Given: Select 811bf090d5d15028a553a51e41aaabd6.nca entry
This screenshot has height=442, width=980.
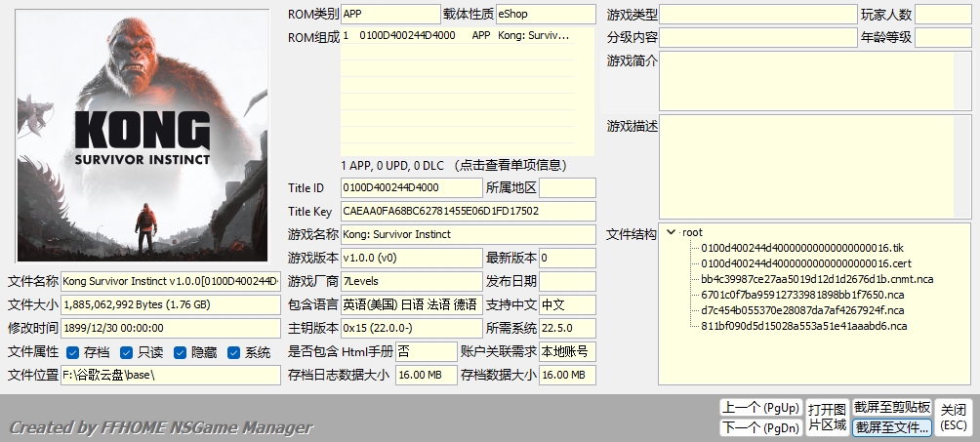Looking at the screenshot, I should coord(803,326).
